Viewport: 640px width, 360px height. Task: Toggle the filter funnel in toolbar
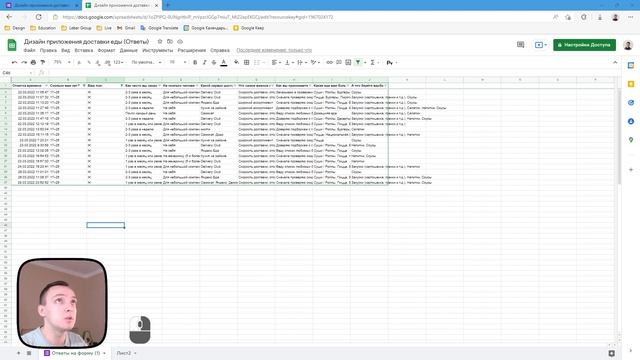point(358,62)
